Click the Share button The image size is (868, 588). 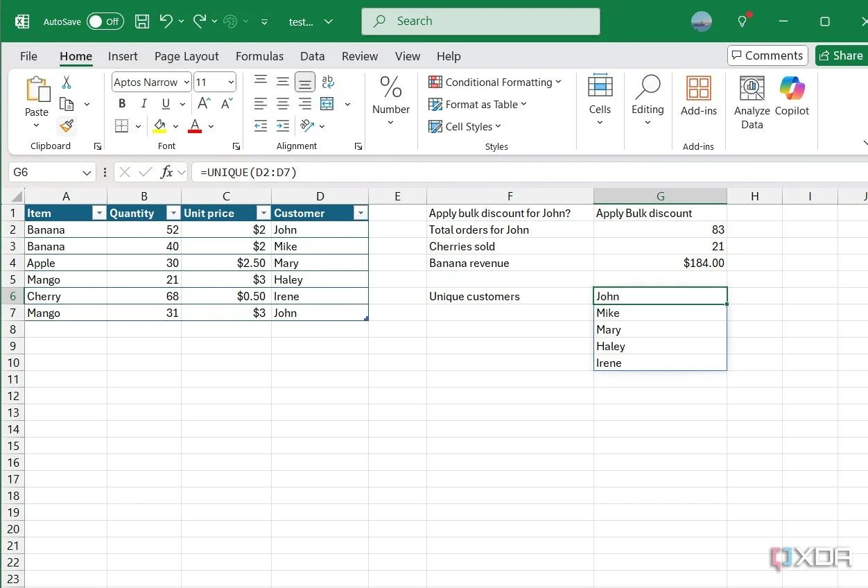coord(841,55)
